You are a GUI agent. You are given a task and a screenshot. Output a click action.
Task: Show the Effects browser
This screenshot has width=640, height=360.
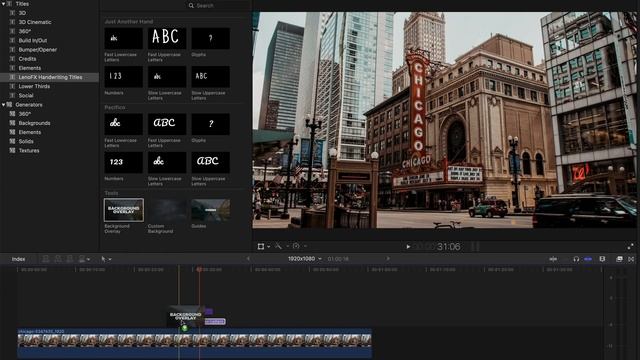point(619,259)
